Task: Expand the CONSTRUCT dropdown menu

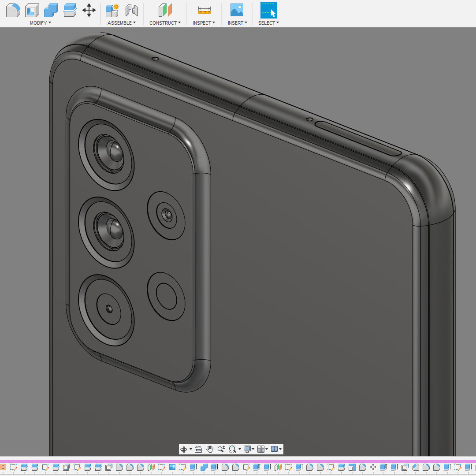Action: tap(165, 23)
